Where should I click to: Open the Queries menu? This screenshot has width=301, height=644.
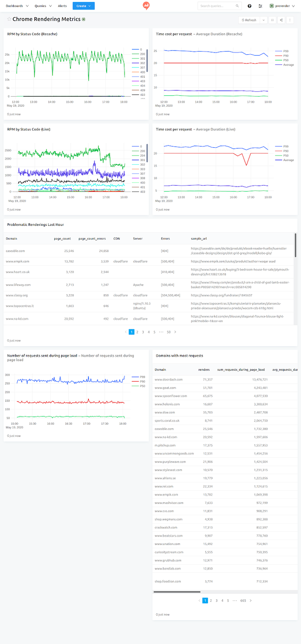point(42,6)
